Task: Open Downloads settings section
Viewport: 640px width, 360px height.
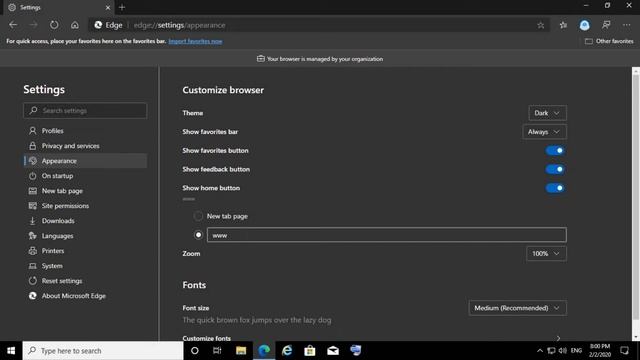Action: [85, 221]
